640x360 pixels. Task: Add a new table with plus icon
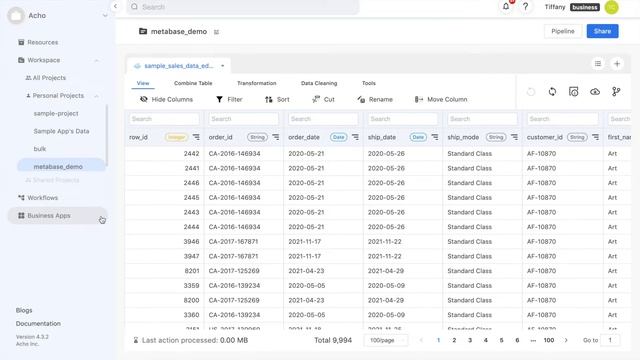click(617, 64)
